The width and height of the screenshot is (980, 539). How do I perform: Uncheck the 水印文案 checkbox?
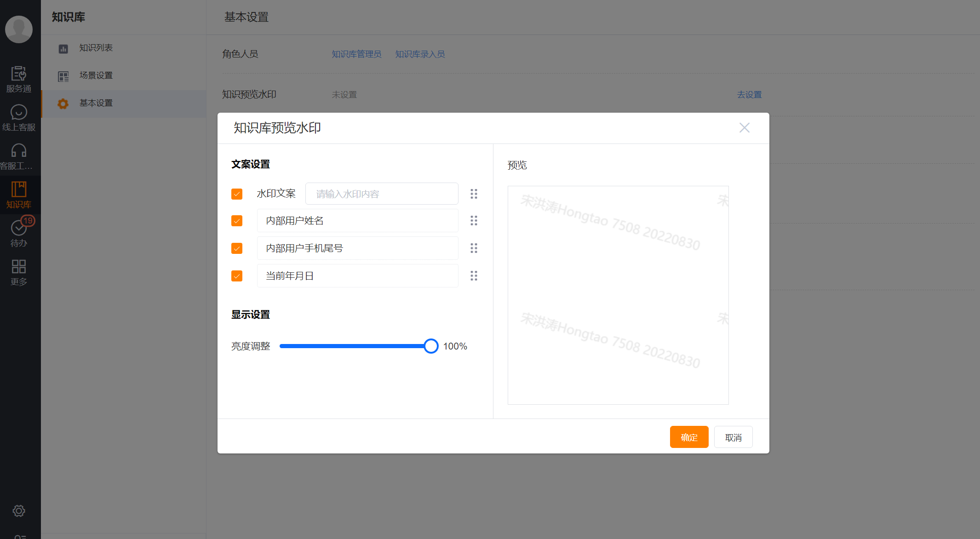237,194
